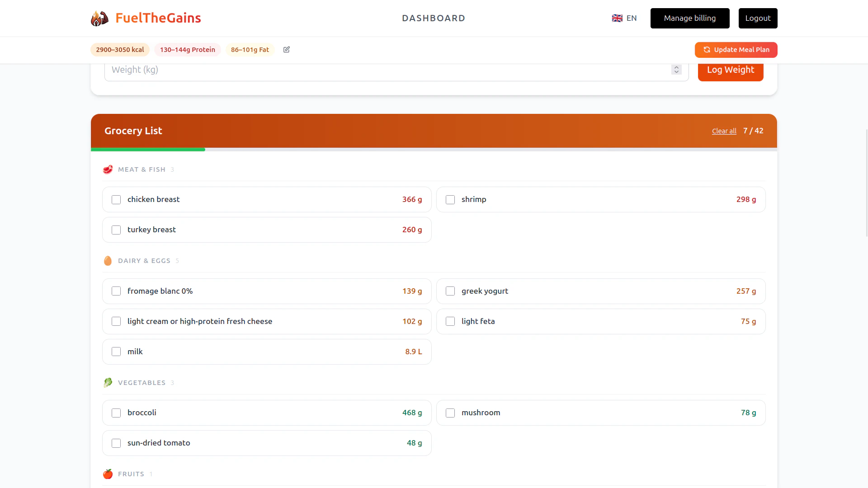Click the UK flag language icon
868x488 pixels.
(x=617, y=18)
